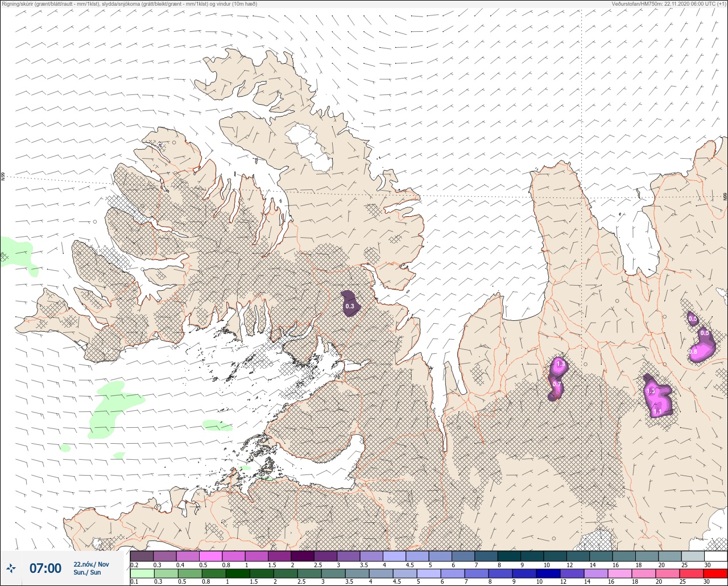Click the 0.7 precipitation value on the map
Image resolution: width=728 pixels, height=586 pixels.
pyautogui.click(x=557, y=384)
